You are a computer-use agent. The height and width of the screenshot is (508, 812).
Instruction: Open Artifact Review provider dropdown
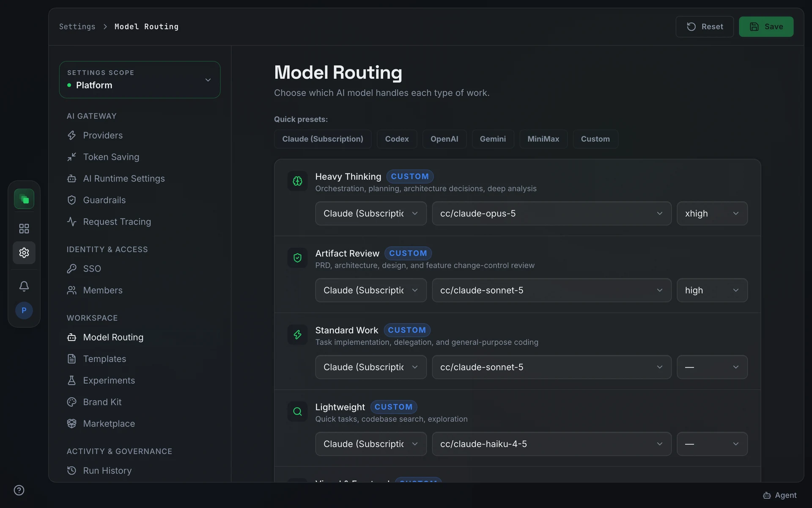pyautogui.click(x=371, y=290)
